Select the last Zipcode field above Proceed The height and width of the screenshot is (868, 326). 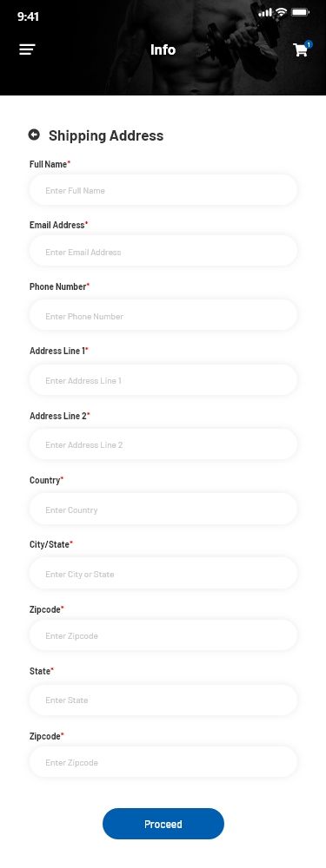[x=163, y=762]
